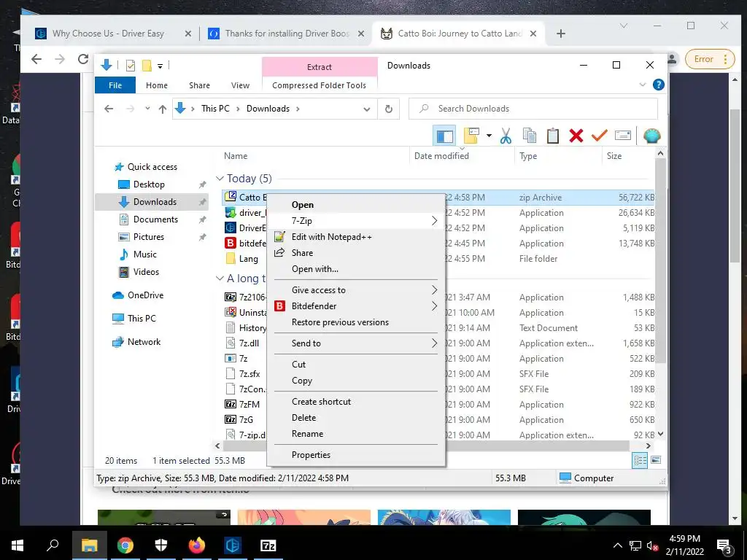The height and width of the screenshot is (560, 747).
Task: Switch to the Home ribbon tab
Action: [157, 85]
